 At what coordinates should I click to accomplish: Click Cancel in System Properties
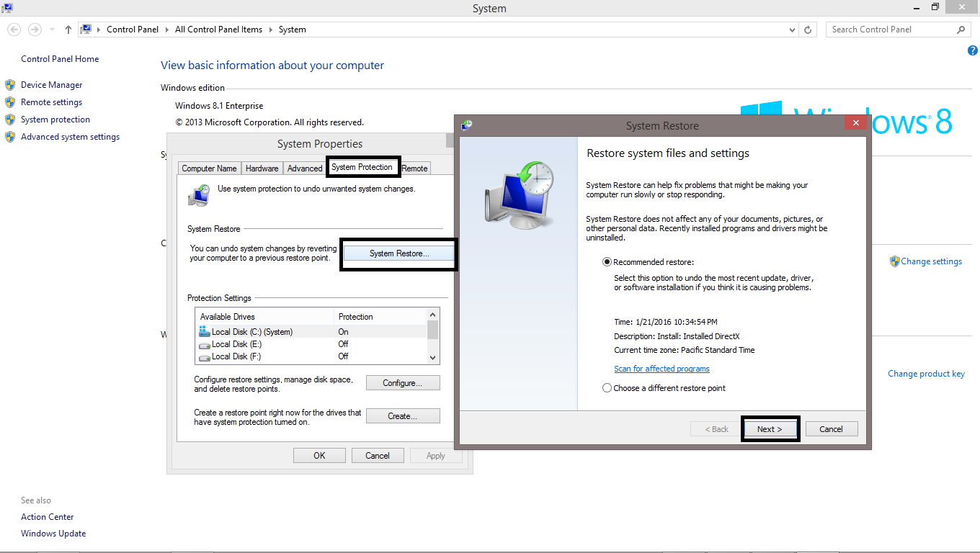[378, 456]
